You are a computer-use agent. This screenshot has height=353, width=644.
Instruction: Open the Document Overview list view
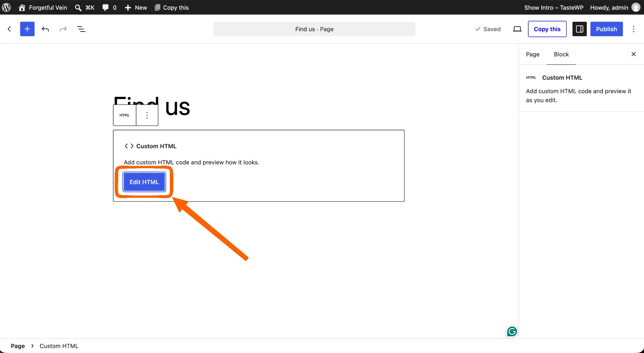tap(81, 29)
